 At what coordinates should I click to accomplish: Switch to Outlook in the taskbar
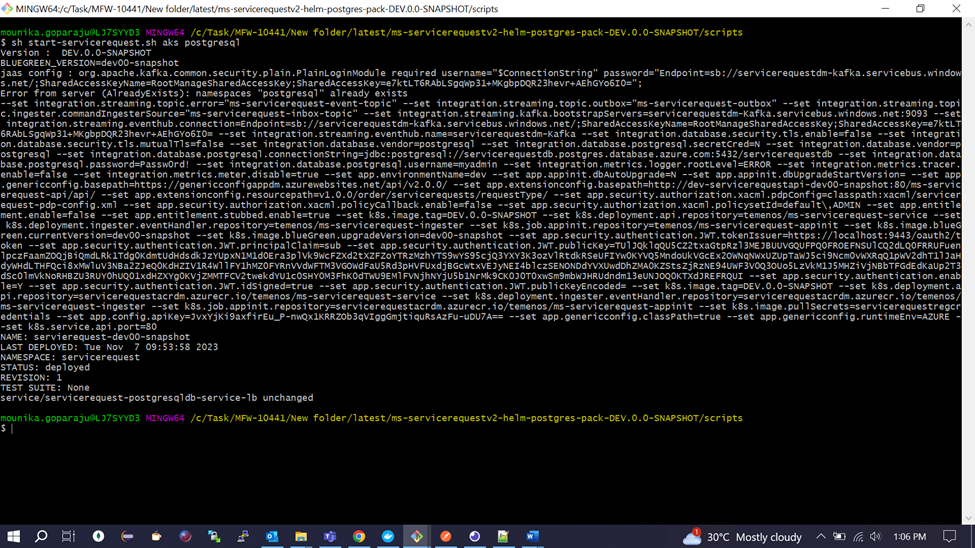pyautogui.click(x=272, y=537)
